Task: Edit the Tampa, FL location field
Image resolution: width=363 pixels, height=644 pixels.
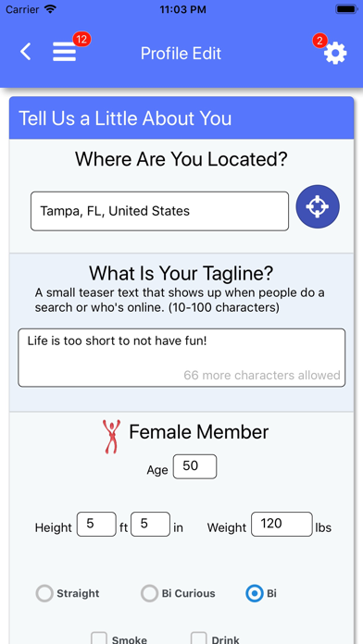Action: point(159,211)
